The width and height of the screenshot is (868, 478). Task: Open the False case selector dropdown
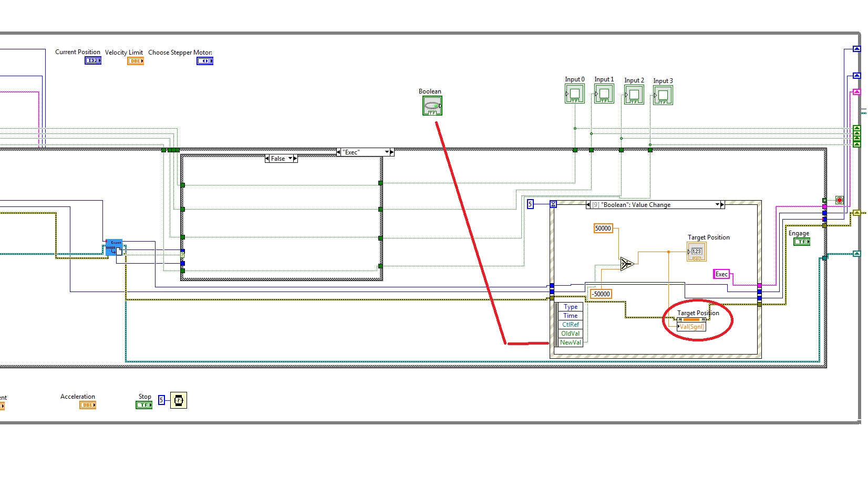click(x=290, y=158)
